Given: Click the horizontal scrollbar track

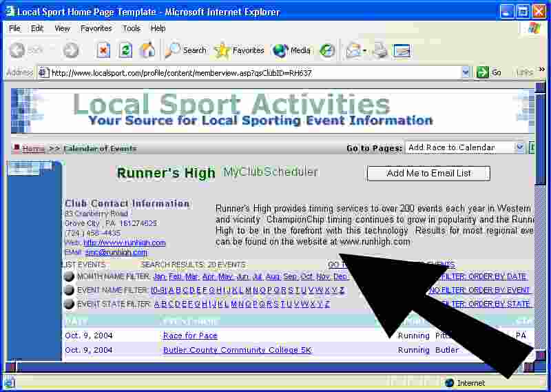Looking at the screenshot, I should click(x=271, y=367).
